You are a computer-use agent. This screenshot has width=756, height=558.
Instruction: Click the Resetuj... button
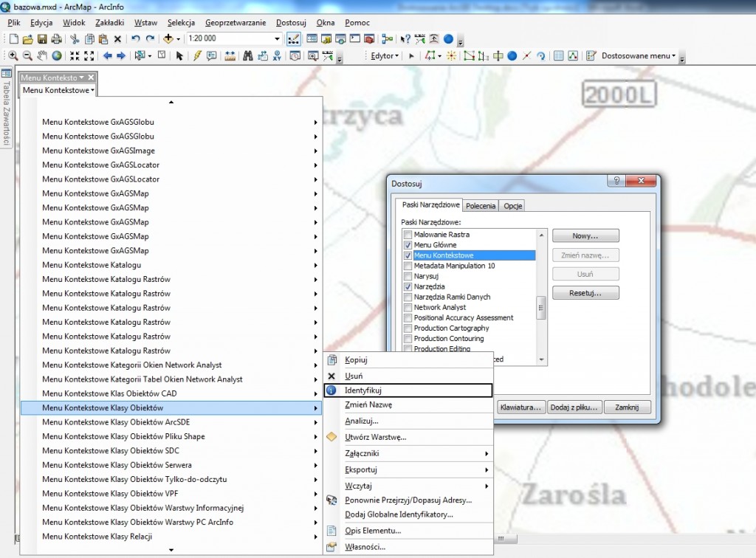tap(585, 293)
